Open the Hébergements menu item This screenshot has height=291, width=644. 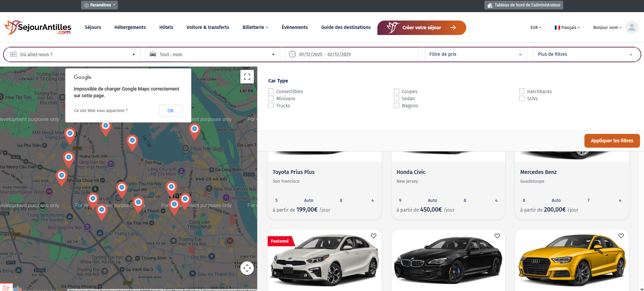130,27
